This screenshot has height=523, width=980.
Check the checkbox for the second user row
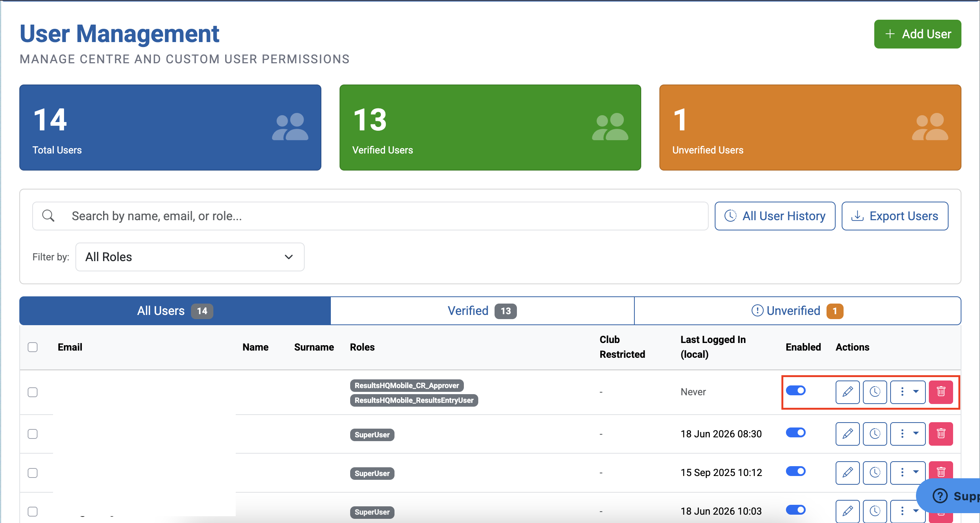click(33, 434)
